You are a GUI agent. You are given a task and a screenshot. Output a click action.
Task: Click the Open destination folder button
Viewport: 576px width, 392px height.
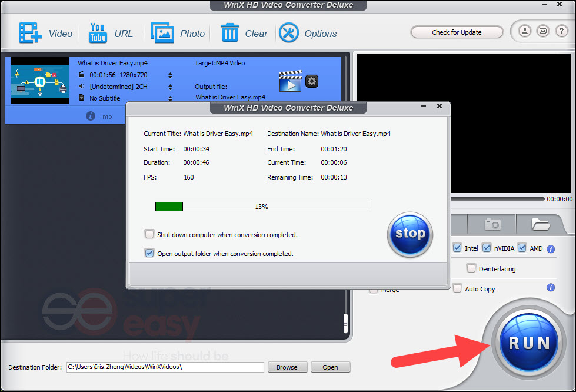tap(330, 367)
